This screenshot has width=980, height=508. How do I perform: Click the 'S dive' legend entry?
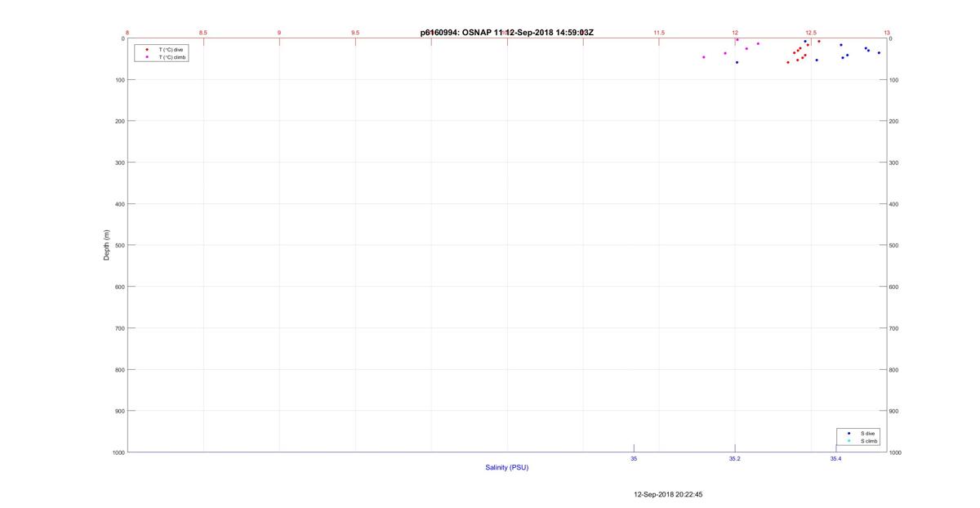(x=867, y=433)
